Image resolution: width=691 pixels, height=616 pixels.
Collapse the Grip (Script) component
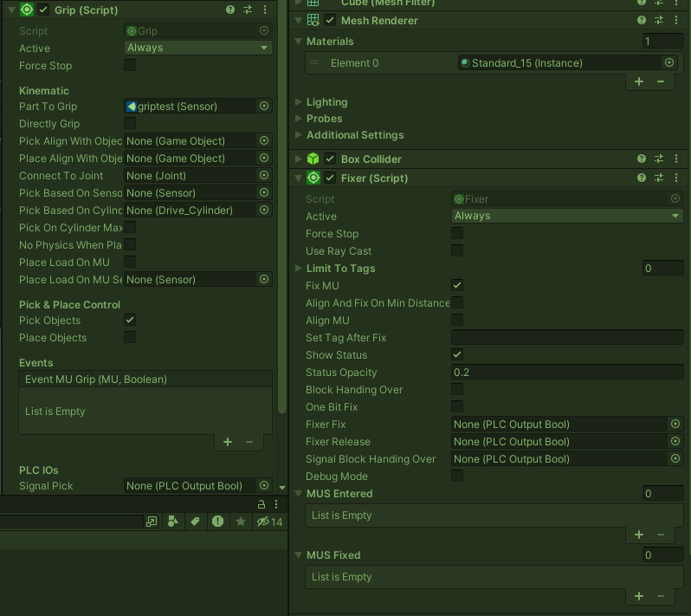(x=12, y=10)
